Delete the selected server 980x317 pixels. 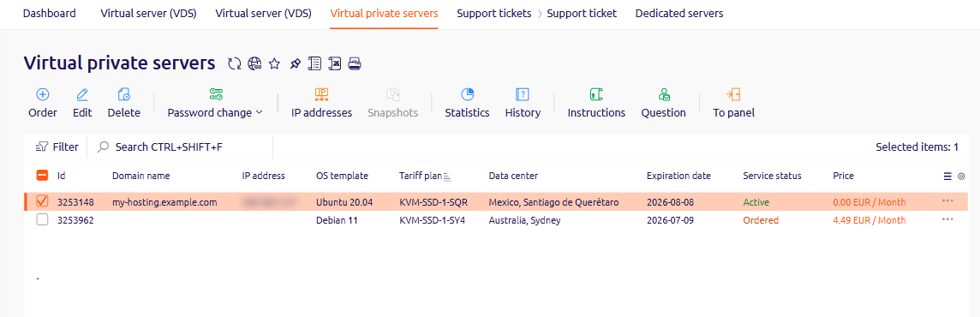tap(123, 103)
